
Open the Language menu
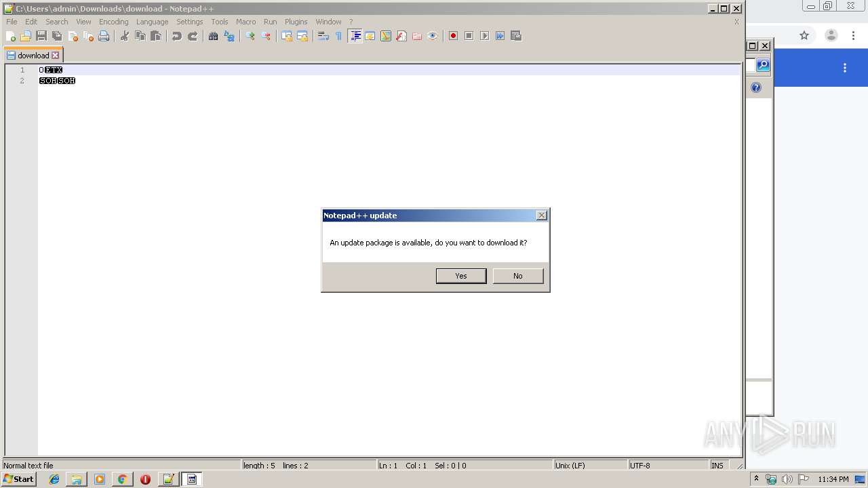pyautogui.click(x=152, y=22)
